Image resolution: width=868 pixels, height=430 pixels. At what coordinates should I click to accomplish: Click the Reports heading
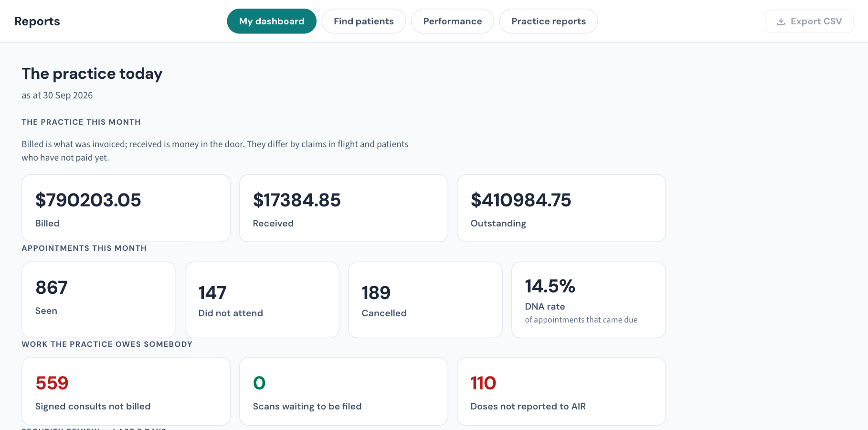click(x=37, y=21)
